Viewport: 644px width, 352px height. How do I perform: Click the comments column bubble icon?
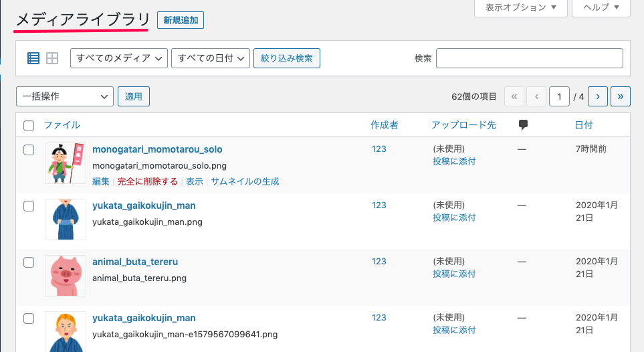[x=523, y=125]
